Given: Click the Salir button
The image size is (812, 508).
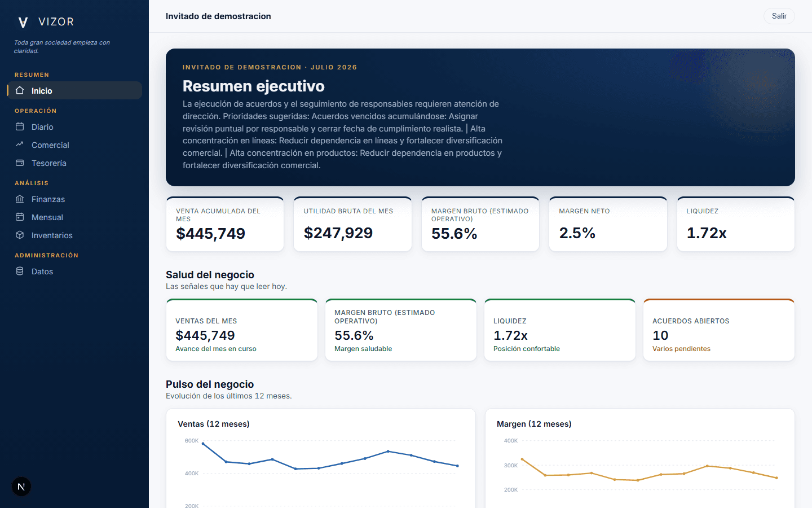Looking at the screenshot, I should [779, 16].
